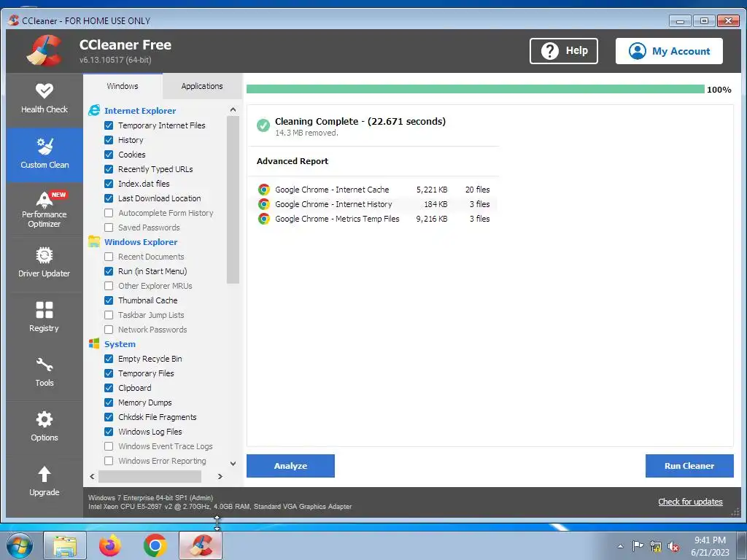747x560 pixels.
Task: Click the Advanced Report heading
Action: coord(293,161)
